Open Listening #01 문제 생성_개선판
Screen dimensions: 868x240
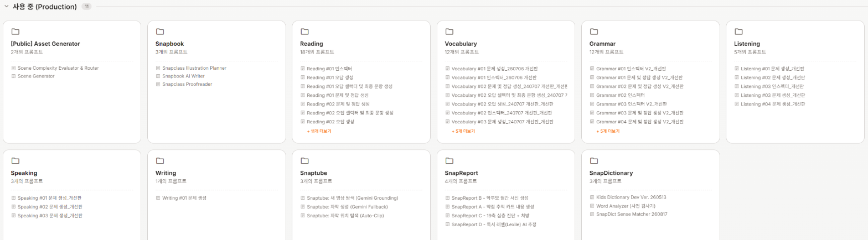point(772,69)
